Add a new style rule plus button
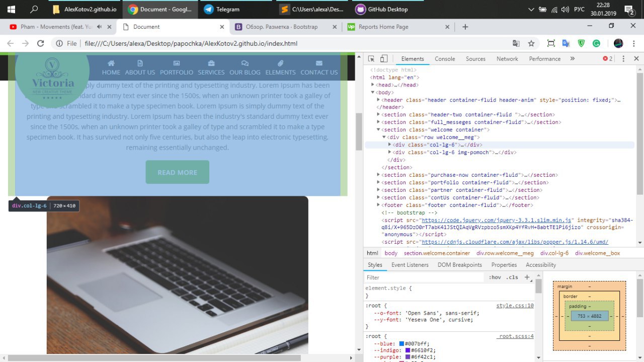Image resolution: width=644 pixels, height=362 pixels. [x=527, y=277]
